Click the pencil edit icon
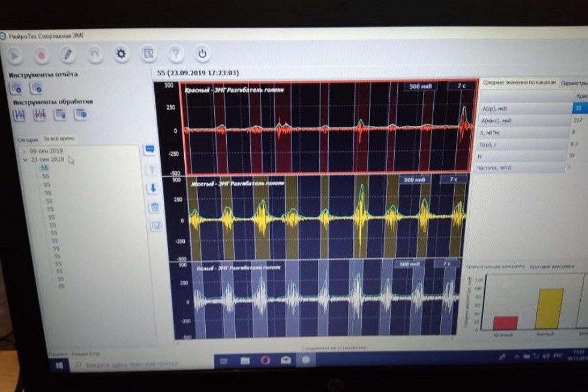This screenshot has height=392, width=588. click(68, 55)
